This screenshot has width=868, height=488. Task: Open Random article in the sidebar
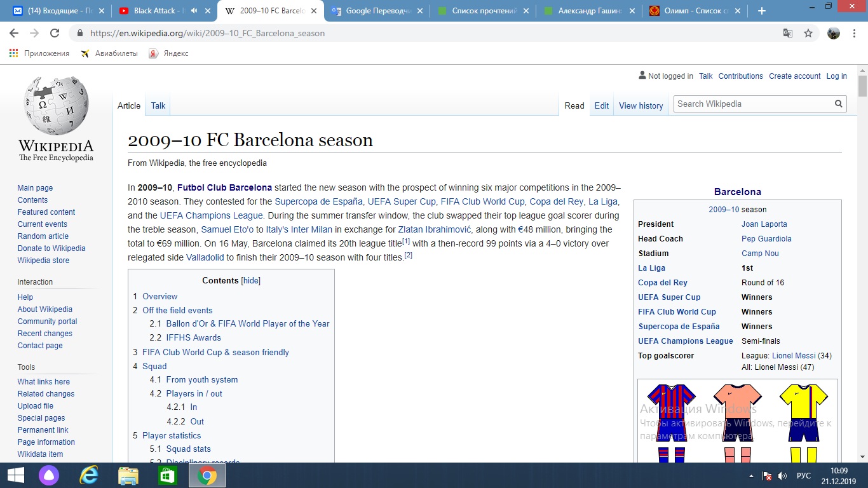(43, 236)
